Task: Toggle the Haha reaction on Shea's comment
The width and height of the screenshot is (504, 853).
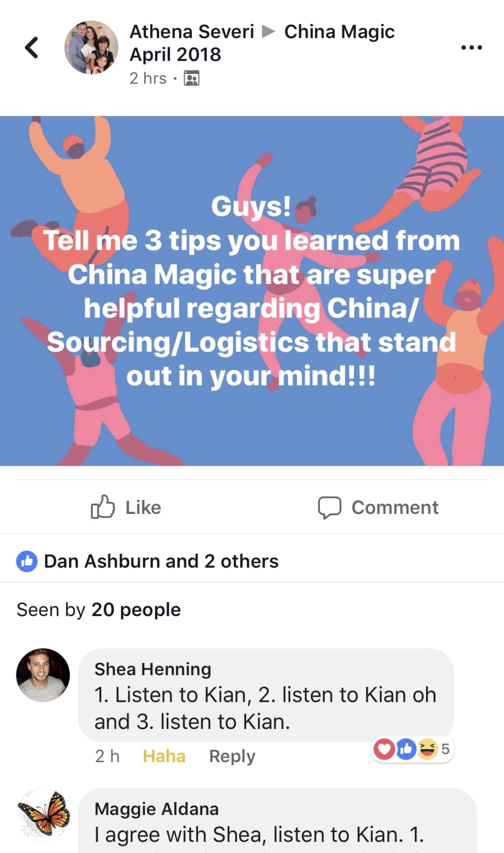Action: [x=164, y=756]
